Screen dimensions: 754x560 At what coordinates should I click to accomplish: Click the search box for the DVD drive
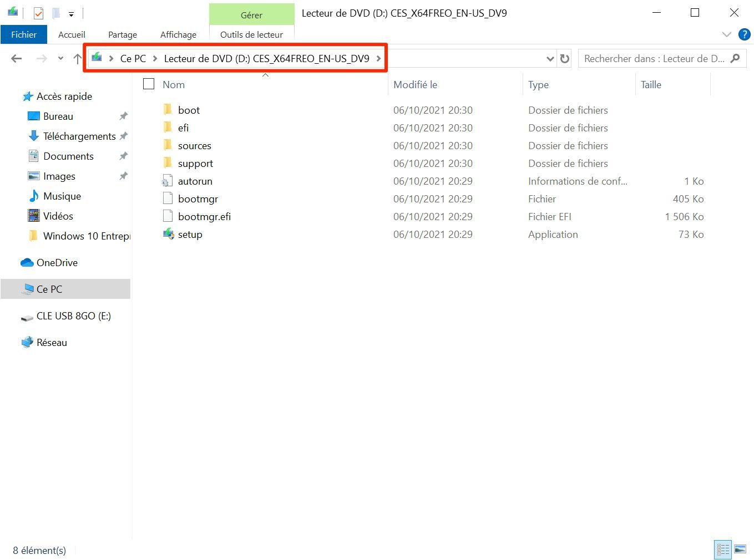pos(655,59)
